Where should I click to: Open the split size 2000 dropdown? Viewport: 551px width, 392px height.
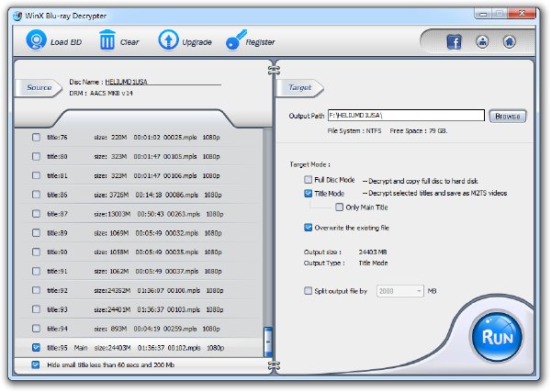(399, 291)
